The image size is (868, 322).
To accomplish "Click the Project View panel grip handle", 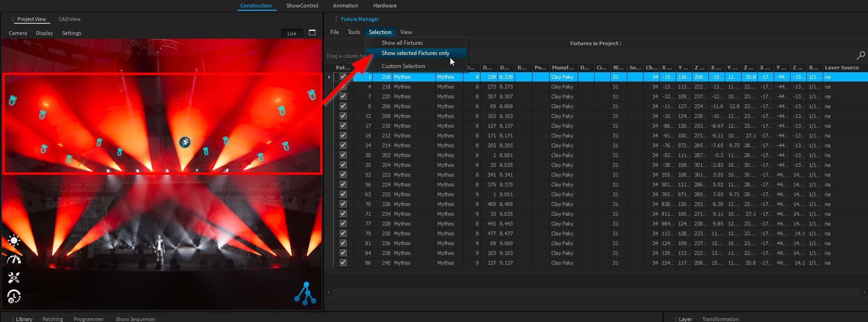I will (x=13, y=19).
